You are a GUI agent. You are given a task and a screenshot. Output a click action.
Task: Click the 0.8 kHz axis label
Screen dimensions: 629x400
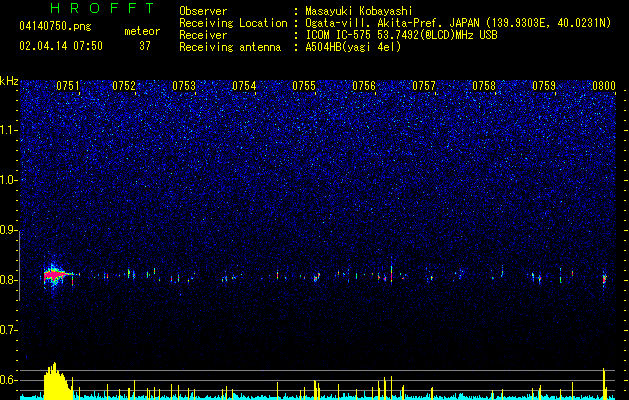click(9, 280)
